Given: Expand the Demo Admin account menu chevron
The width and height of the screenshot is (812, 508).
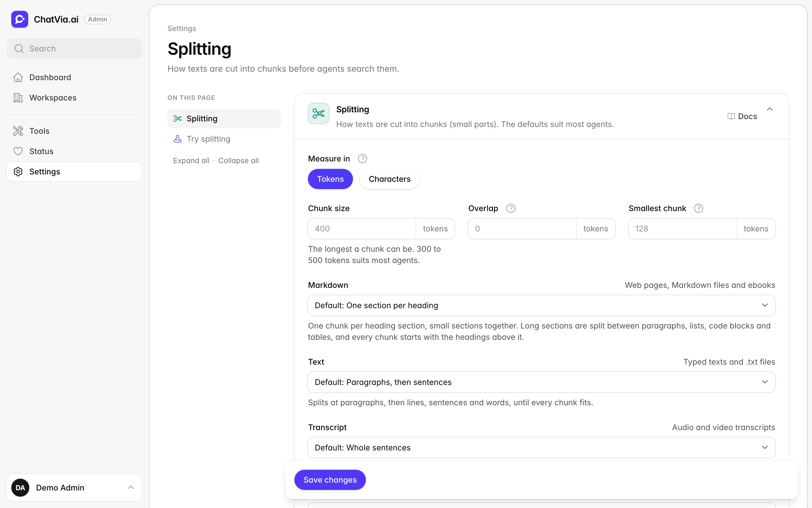Looking at the screenshot, I should pos(131,487).
